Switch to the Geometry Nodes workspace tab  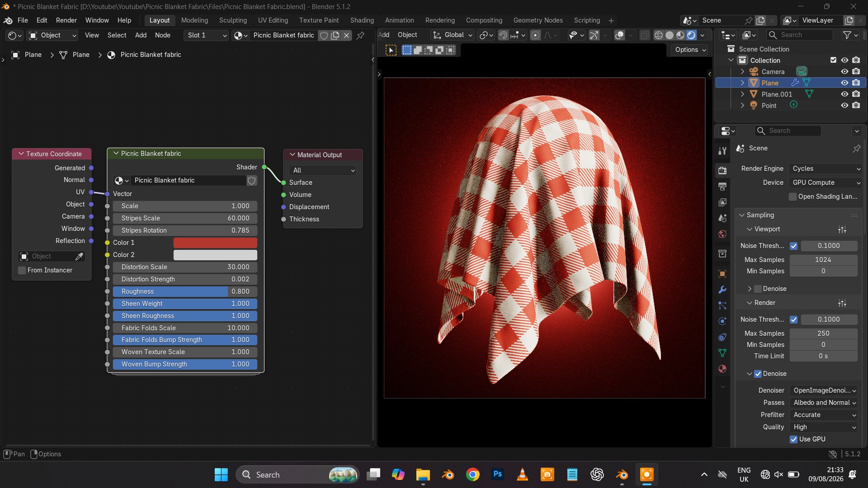tap(538, 20)
